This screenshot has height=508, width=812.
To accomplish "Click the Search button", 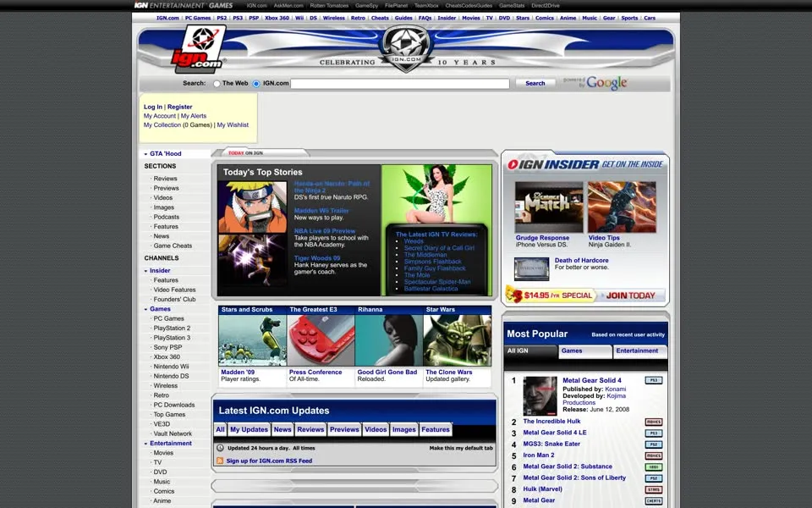I will click(x=535, y=84).
